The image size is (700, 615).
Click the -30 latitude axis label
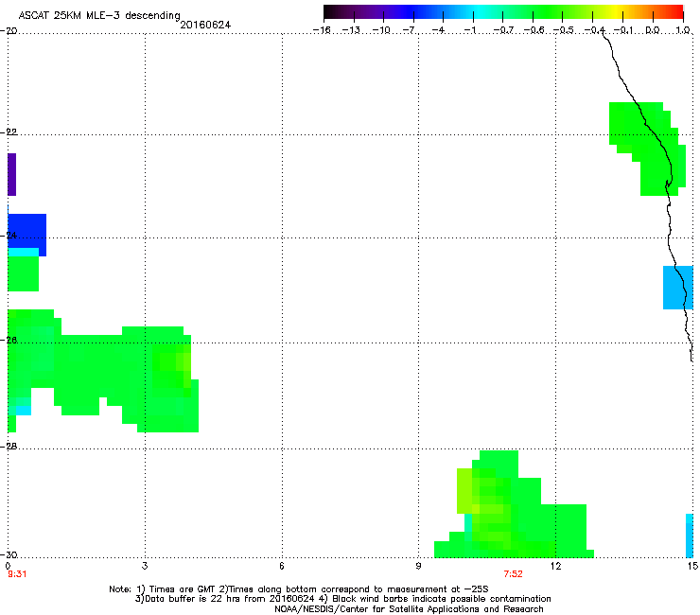pos(9,554)
